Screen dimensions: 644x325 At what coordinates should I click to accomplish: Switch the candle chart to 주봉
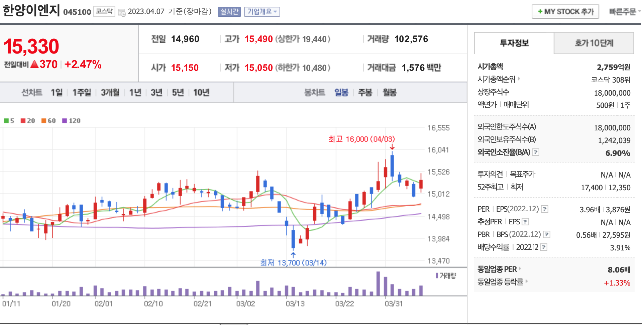coord(365,92)
